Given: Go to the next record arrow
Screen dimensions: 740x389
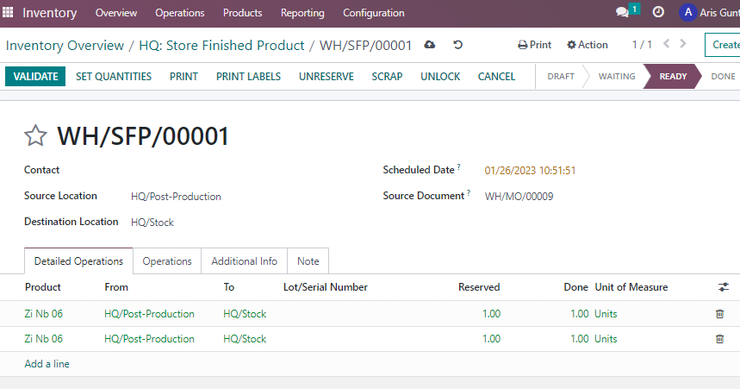Looking at the screenshot, I should (683, 44).
